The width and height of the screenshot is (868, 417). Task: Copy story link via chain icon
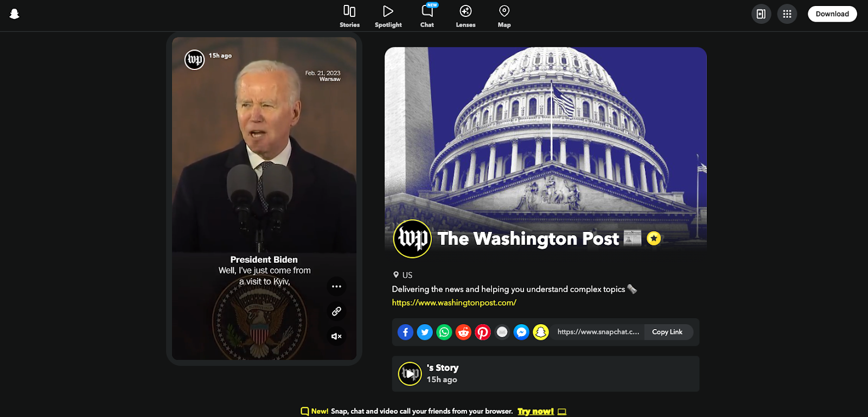336,311
